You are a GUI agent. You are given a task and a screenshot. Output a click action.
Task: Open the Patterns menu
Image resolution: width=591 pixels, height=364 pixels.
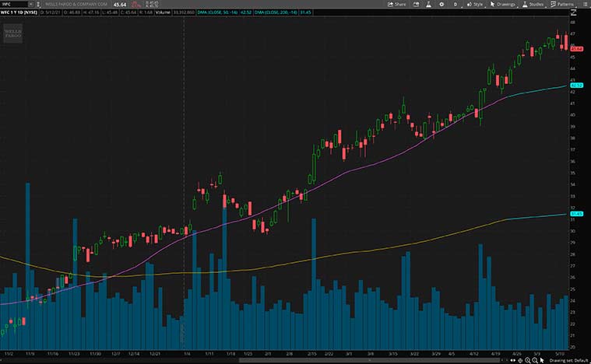[562, 4]
